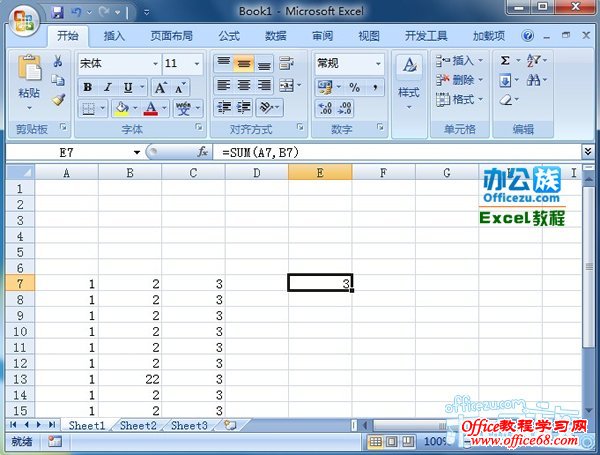Image resolution: width=600 pixels, height=455 pixels.
Task: Align cell text right
Action: coord(264,85)
